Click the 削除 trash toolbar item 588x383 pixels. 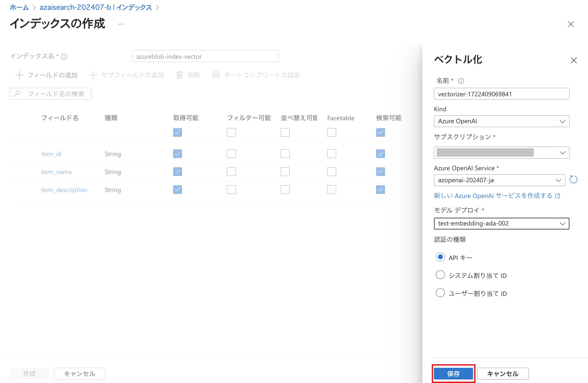(x=188, y=75)
